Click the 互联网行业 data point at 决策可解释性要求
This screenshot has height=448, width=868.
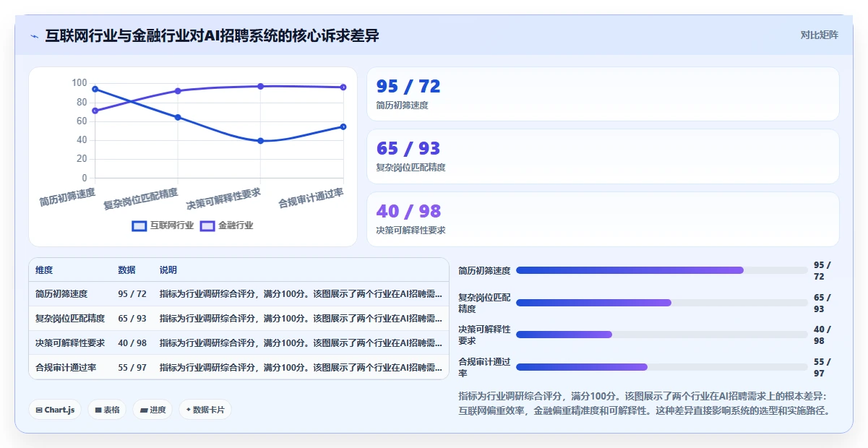(x=261, y=141)
